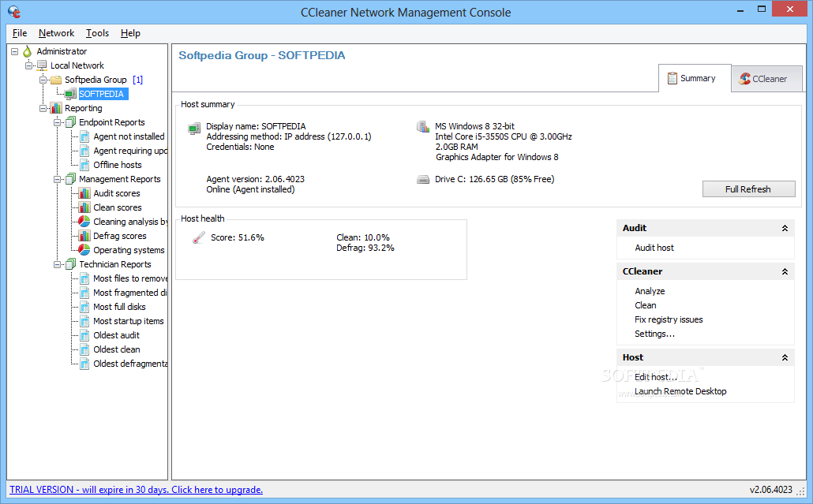
Task: Select Most startup items report
Action: click(129, 321)
